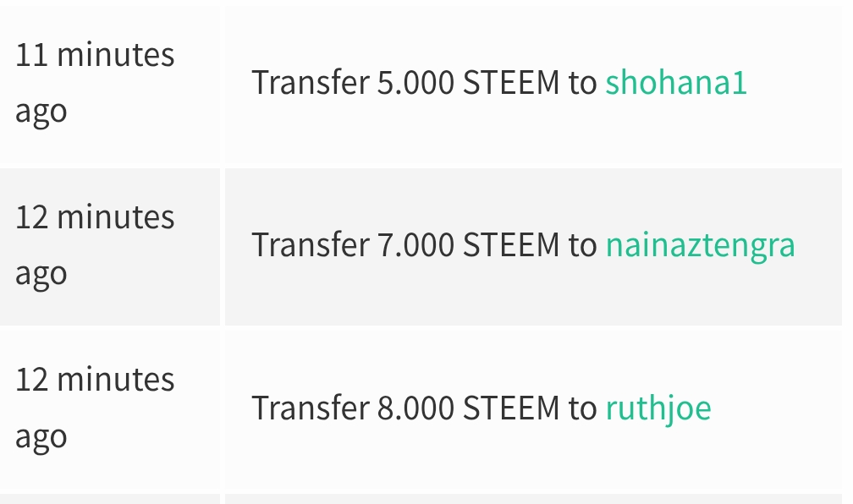This screenshot has width=853, height=504.
Task: Select the Transfer 7.000 STEEM description text
Action: pyautogui.click(x=423, y=245)
